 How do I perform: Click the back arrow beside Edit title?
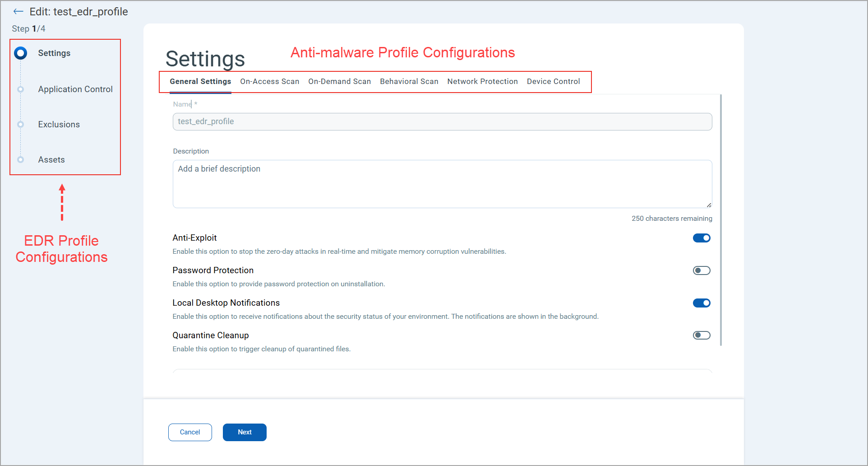(x=18, y=12)
